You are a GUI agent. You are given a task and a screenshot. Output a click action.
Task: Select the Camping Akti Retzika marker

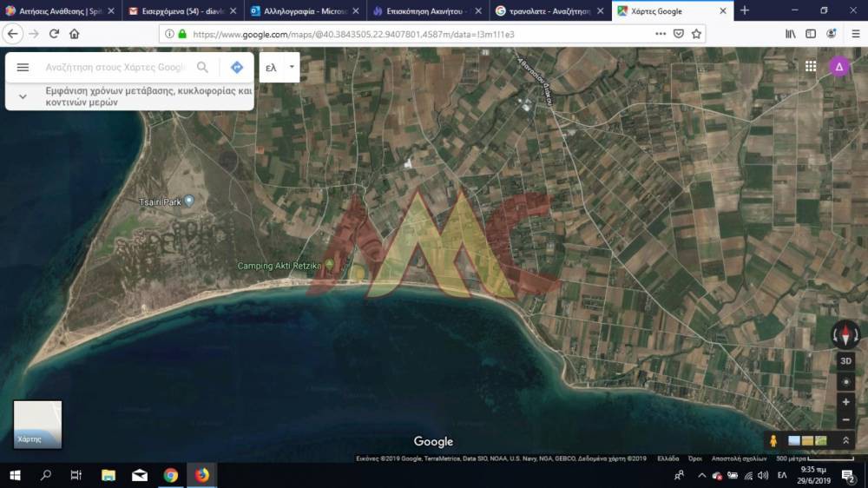coord(329,264)
